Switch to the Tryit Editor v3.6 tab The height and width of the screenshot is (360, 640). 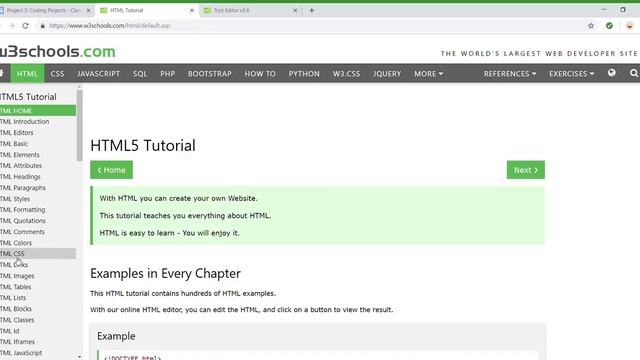251,10
